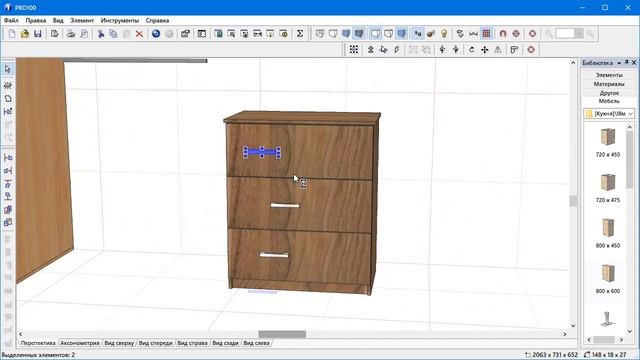This screenshot has height=360, width=640.
Task: Click the printer icon in the toolbar
Action: coord(71,34)
